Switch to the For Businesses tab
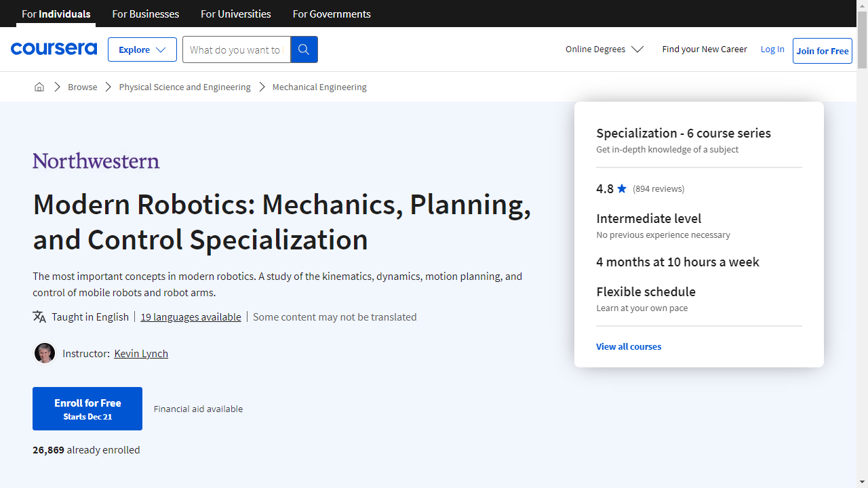This screenshot has height=488, width=868. point(146,14)
